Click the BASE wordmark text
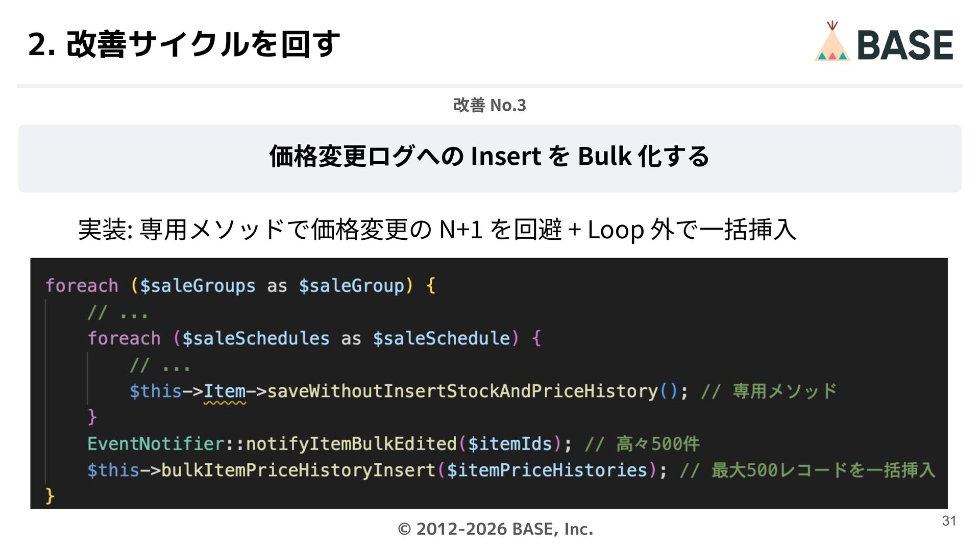980x551 pixels. tap(905, 45)
